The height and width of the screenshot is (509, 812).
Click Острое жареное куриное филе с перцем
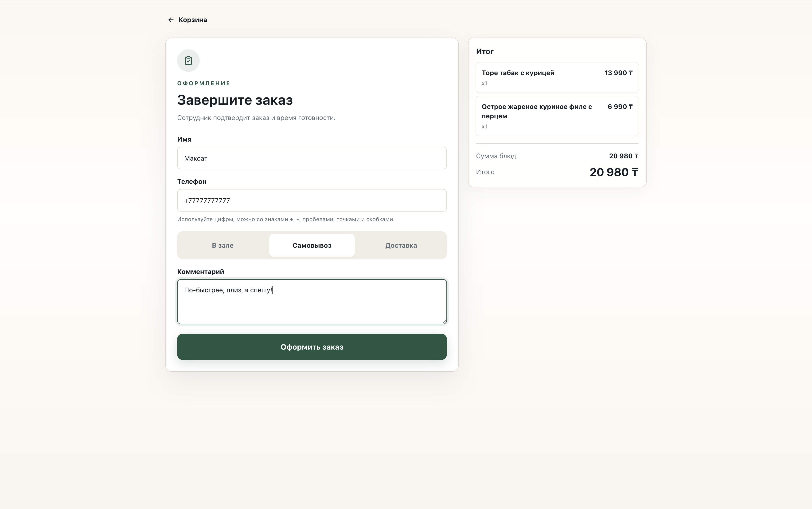pos(557,116)
